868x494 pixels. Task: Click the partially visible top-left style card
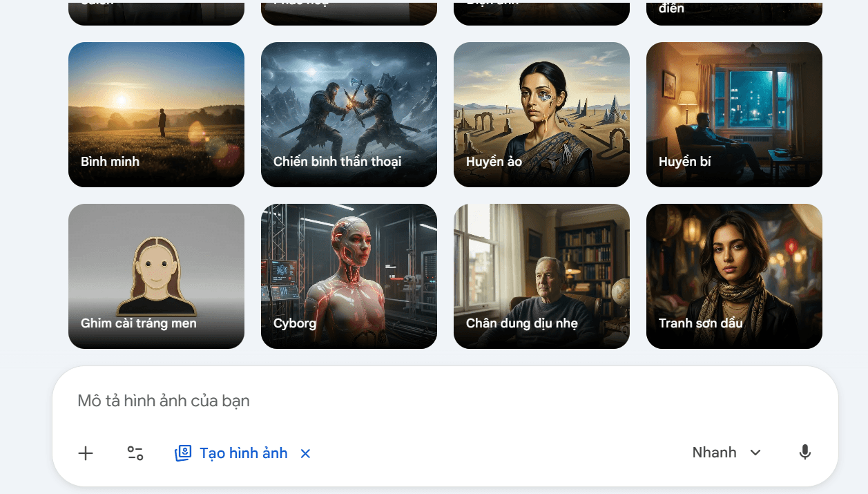[156, 13]
